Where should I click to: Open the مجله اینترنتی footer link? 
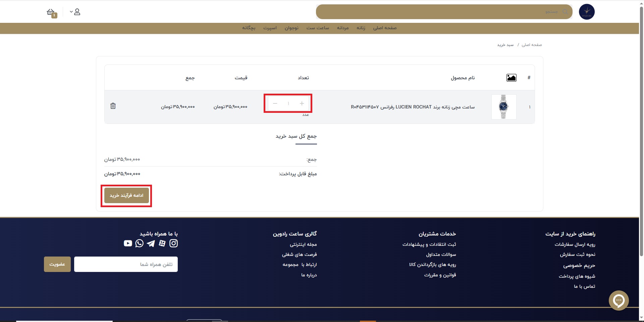pos(303,244)
